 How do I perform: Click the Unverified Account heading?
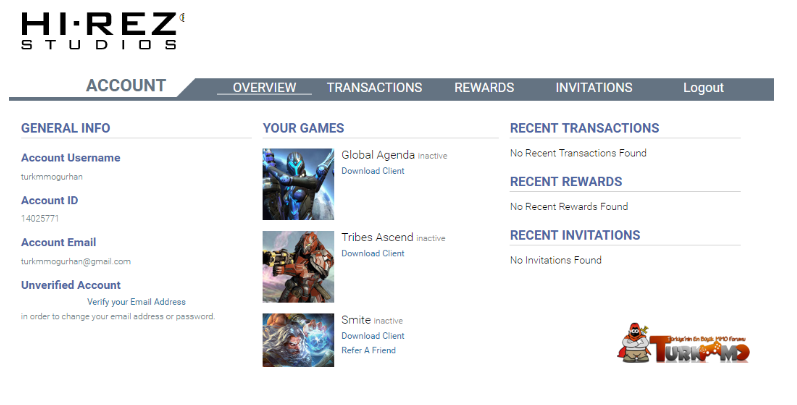(x=71, y=285)
